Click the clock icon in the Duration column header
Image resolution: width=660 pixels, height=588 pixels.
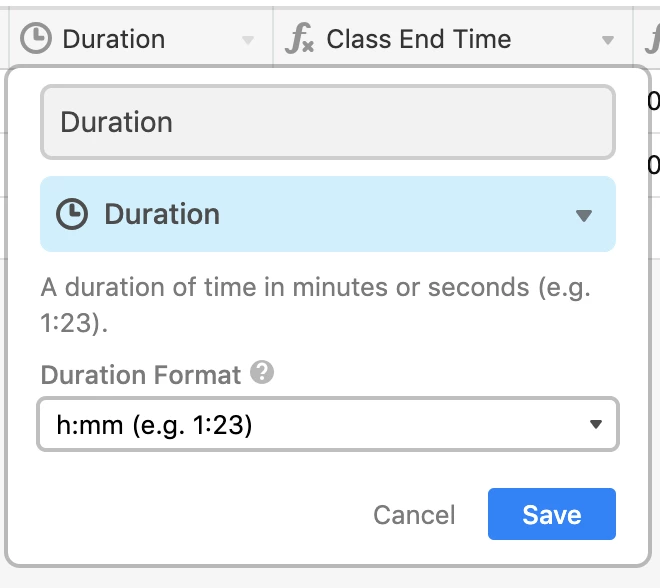pos(36,39)
